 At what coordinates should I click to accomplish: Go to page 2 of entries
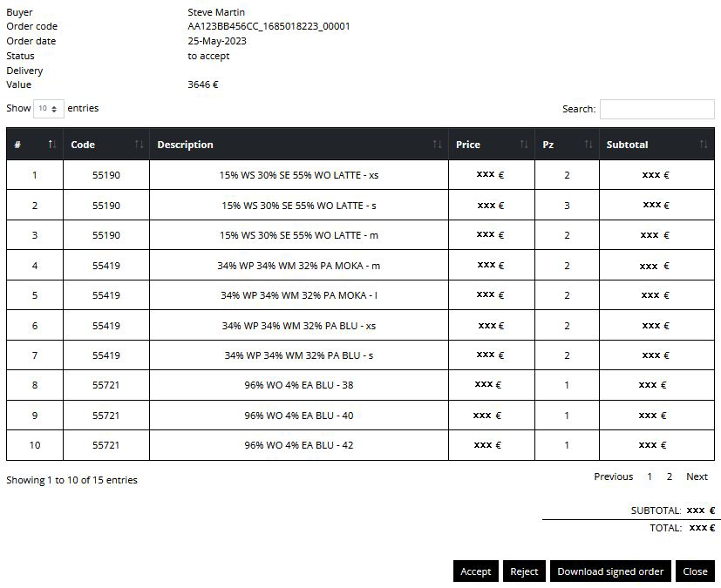click(x=669, y=476)
